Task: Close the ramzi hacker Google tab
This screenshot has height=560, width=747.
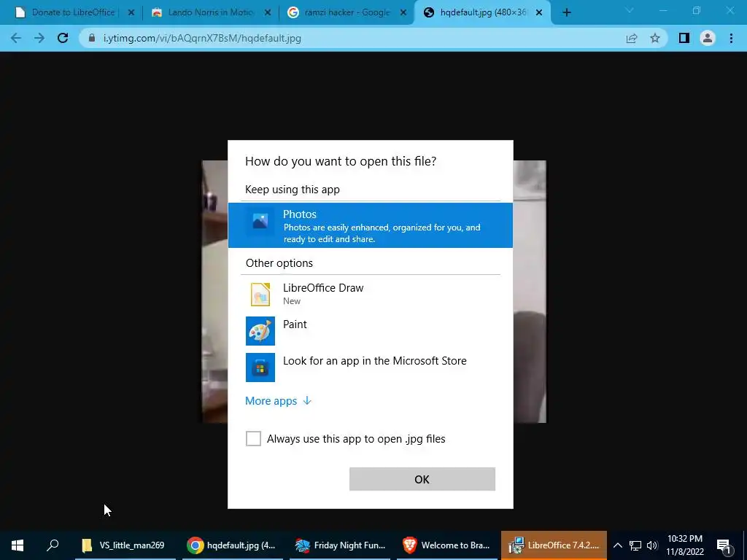Action: pyautogui.click(x=403, y=13)
